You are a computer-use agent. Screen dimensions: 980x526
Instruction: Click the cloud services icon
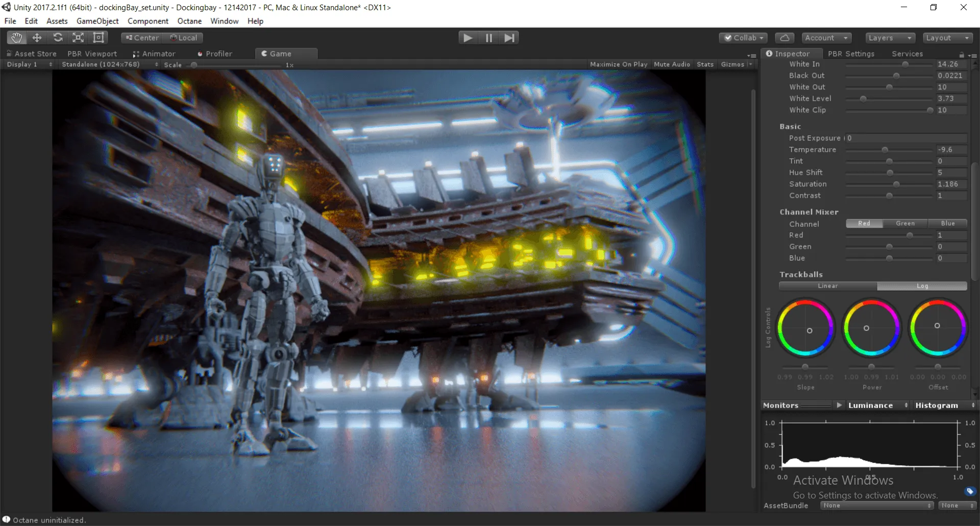[785, 37]
